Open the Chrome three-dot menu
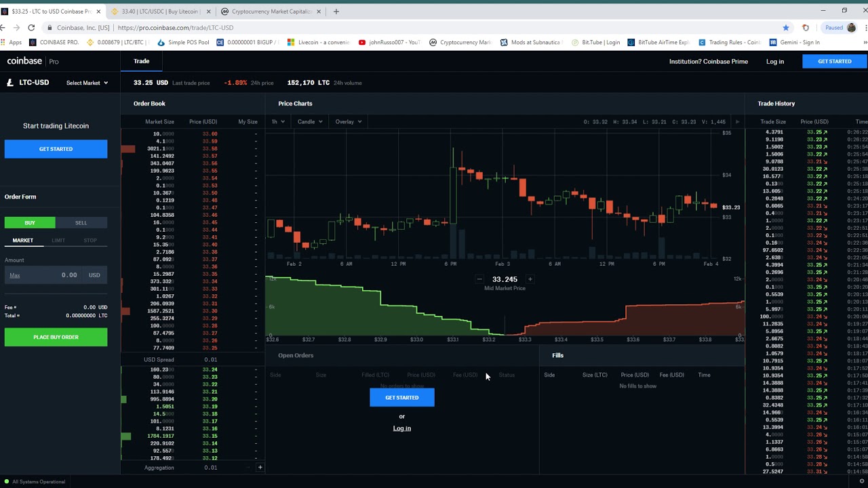Screen dimensions: 868x488 point(866,28)
